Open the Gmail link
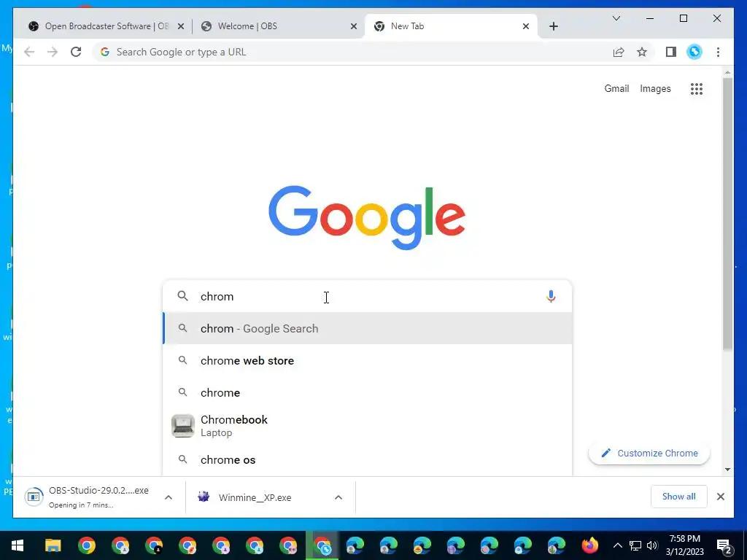Viewport: 747px width, 560px height. pyautogui.click(x=616, y=88)
